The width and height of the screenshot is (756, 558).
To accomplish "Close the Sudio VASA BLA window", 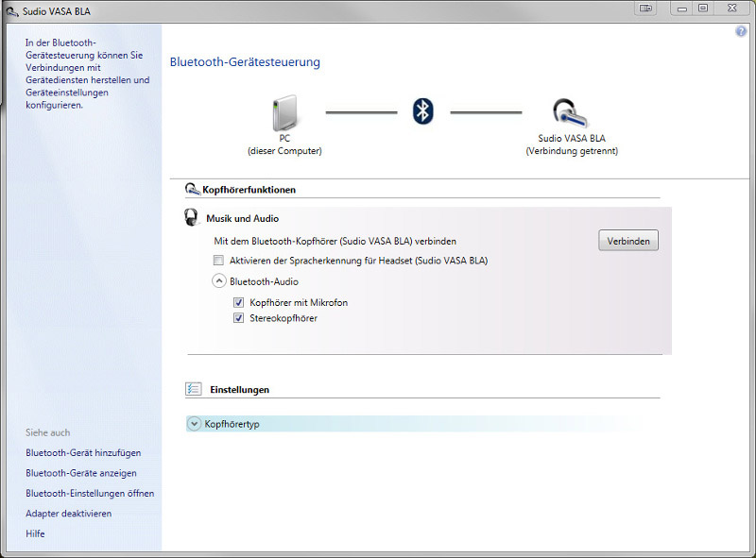I will click(x=731, y=8).
